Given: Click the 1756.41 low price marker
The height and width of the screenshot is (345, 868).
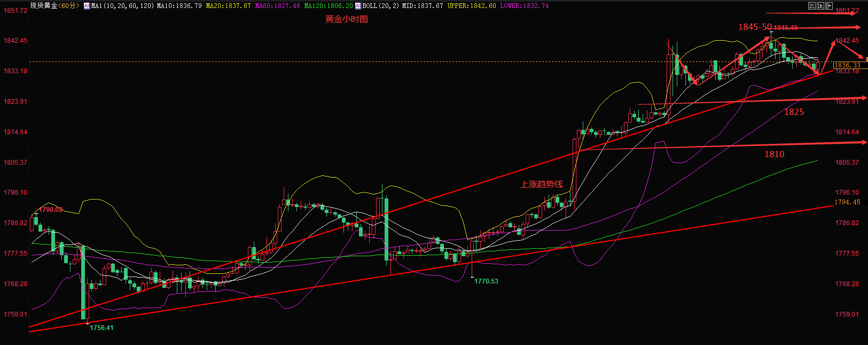Looking at the screenshot, I should 101,328.
